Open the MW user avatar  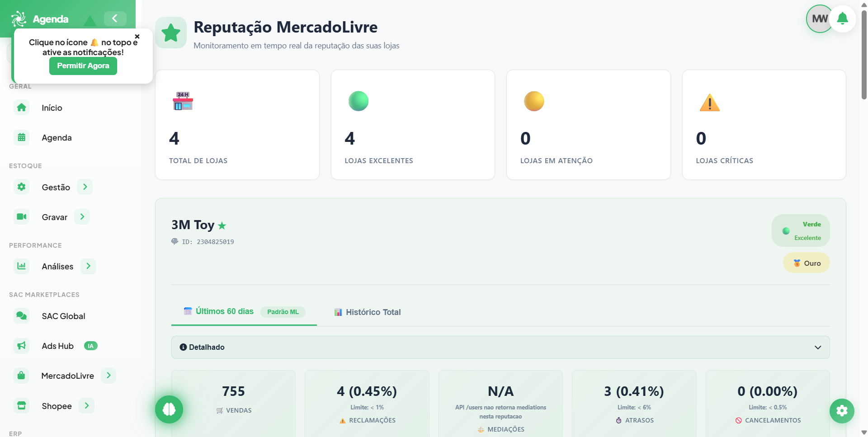[x=819, y=19]
